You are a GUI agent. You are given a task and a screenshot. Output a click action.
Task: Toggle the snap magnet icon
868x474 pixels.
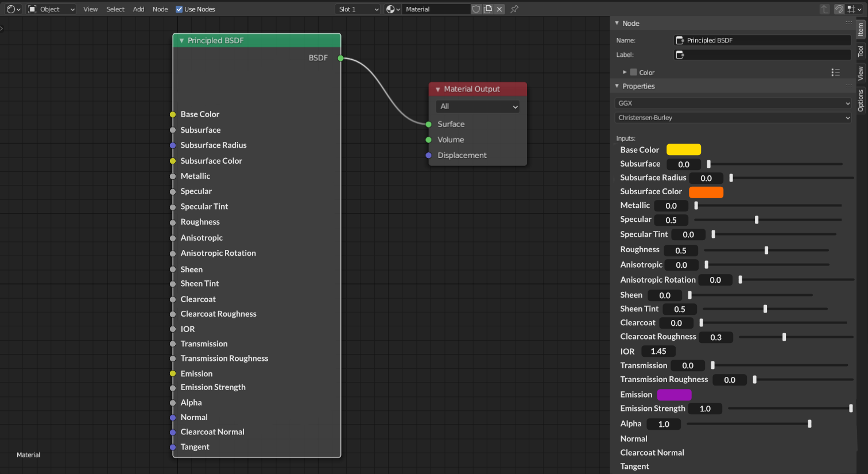click(839, 9)
